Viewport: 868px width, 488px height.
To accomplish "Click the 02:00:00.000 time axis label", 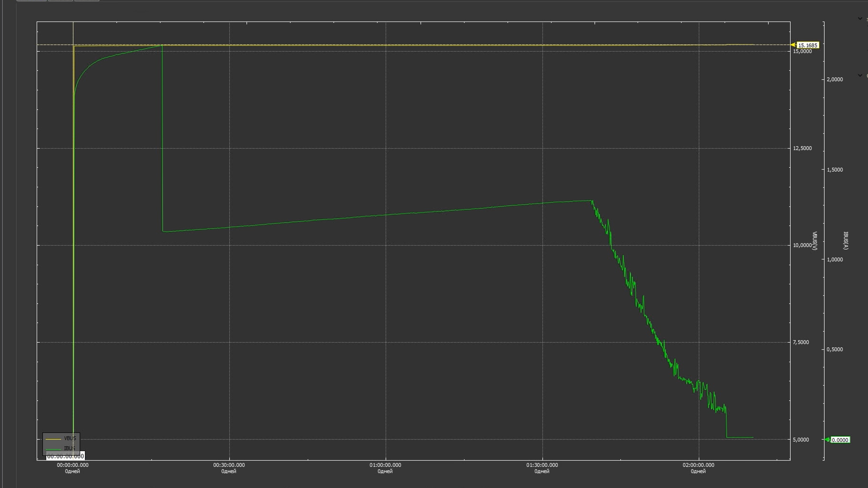I will [x=698, y=465].
